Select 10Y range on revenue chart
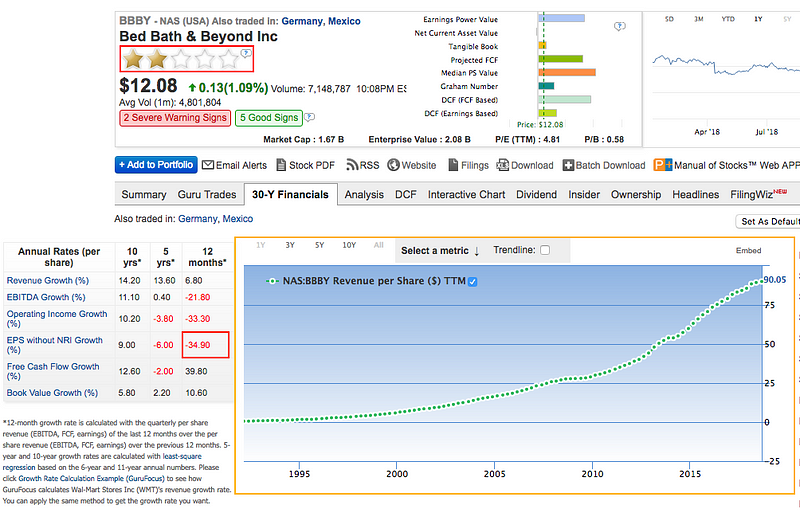Image resolution: width=800 pixels, height=512 pixels. pyautogui.click(x=349, y=245)
